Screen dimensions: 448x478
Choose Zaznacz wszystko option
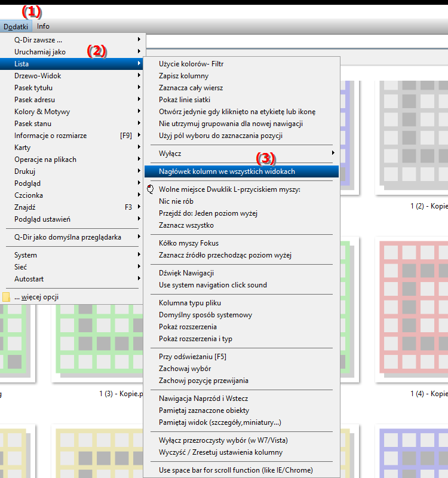[x=241, y=225]
